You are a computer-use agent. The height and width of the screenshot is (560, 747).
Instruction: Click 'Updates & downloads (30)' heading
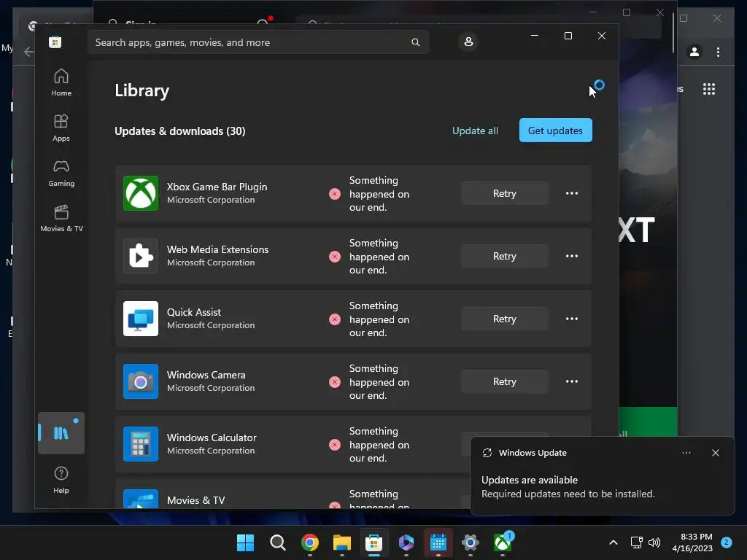180,131
